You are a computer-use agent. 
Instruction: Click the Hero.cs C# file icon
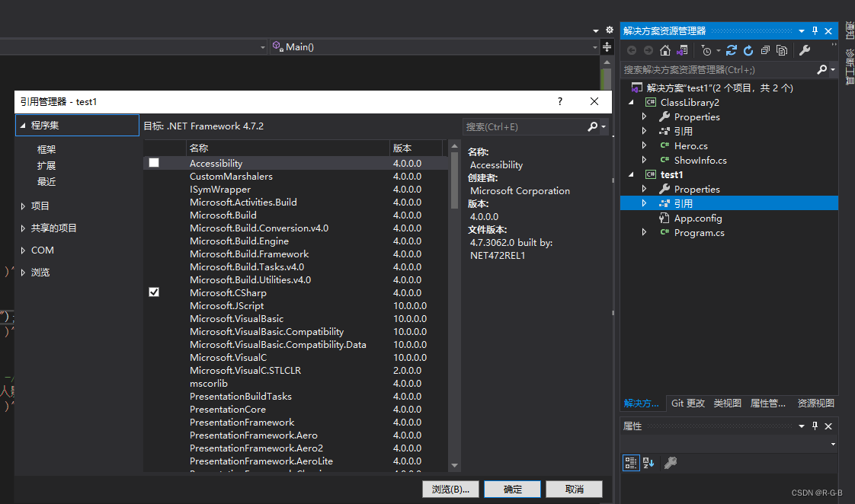pyautogui.click(x=664, y=145)
